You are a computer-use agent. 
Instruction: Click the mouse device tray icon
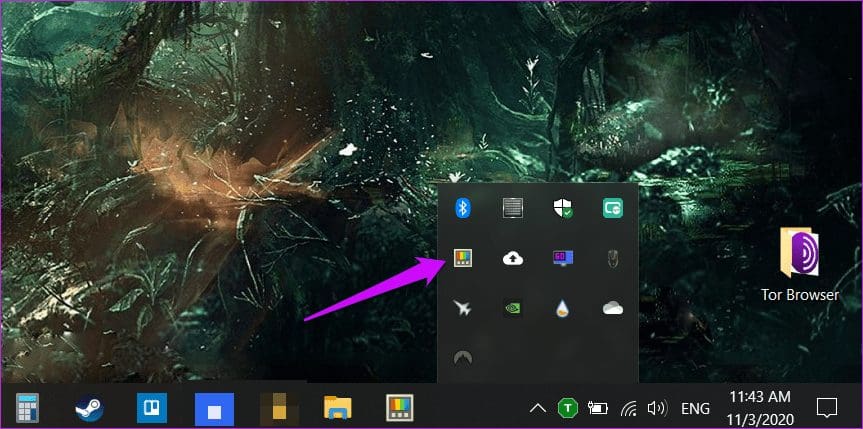[x=613, y=258]
